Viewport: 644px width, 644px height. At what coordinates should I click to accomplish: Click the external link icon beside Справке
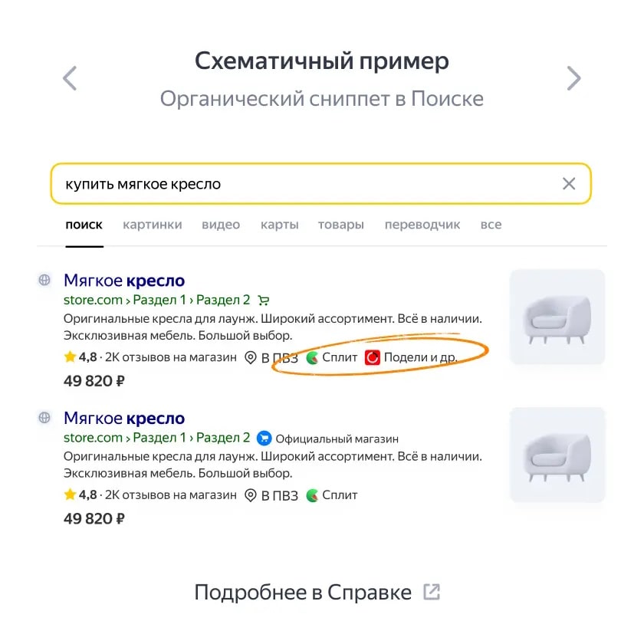432,592
